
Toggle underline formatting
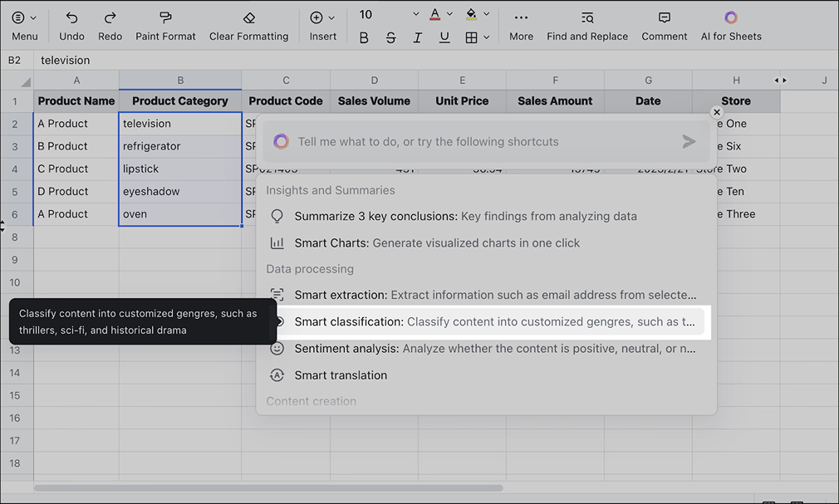coord(444,37)
